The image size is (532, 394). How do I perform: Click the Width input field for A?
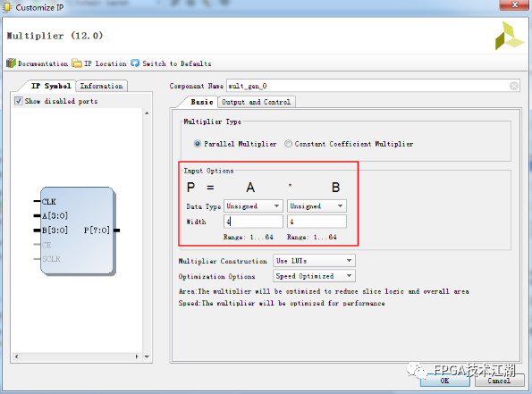[253, 222]
